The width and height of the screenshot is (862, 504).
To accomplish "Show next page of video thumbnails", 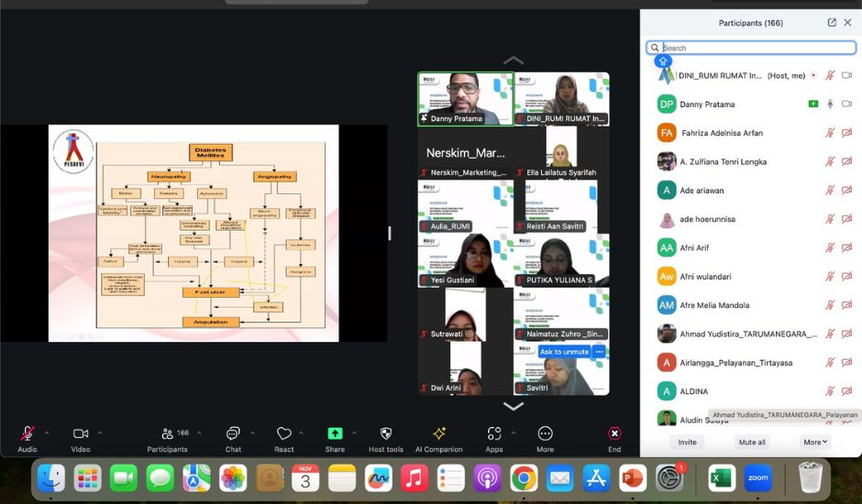I will coord(514,406).
